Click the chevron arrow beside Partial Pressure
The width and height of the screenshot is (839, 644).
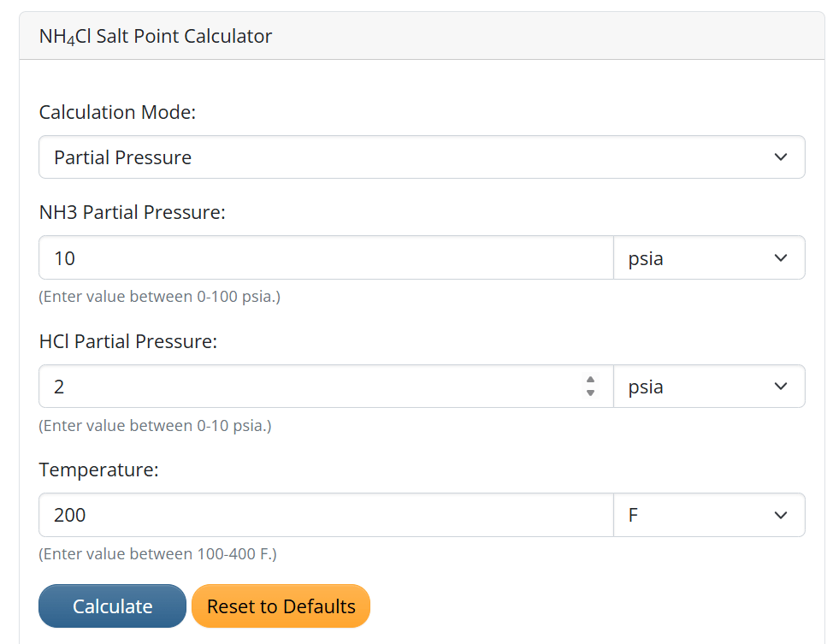(x=780, y=157)
